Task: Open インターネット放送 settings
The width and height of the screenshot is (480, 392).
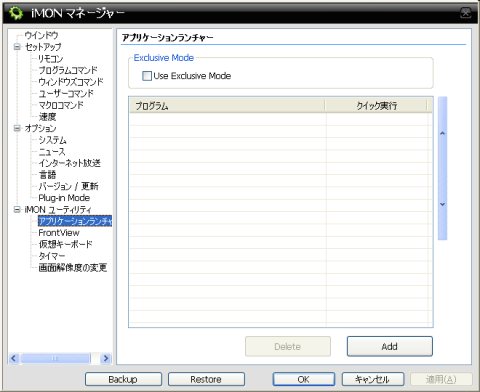Action: point(69,163)
